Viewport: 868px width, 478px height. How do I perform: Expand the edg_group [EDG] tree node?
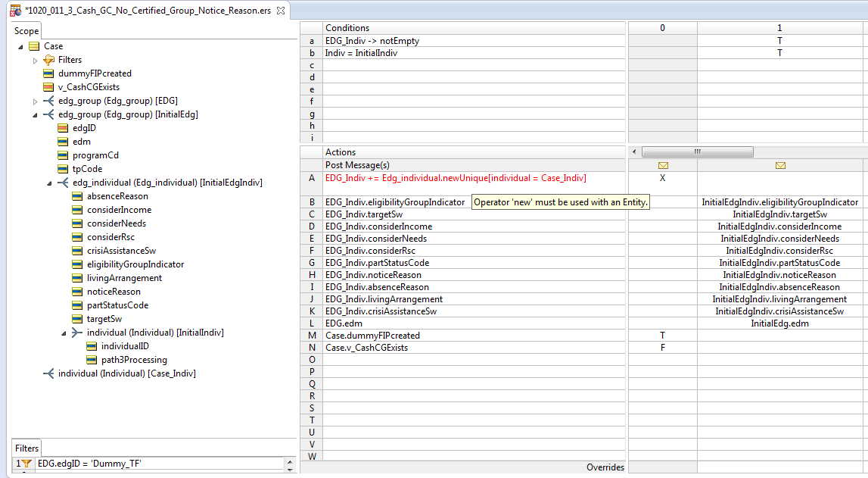tap(35, 102)
